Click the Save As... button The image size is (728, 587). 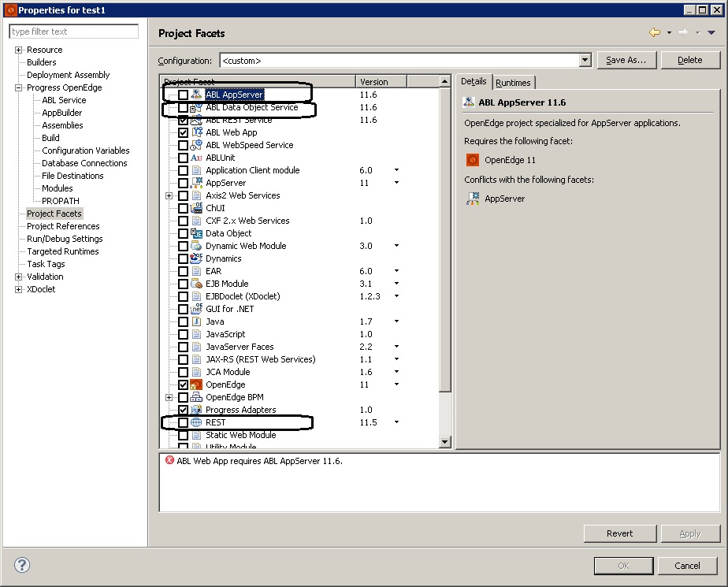[626, 60]
